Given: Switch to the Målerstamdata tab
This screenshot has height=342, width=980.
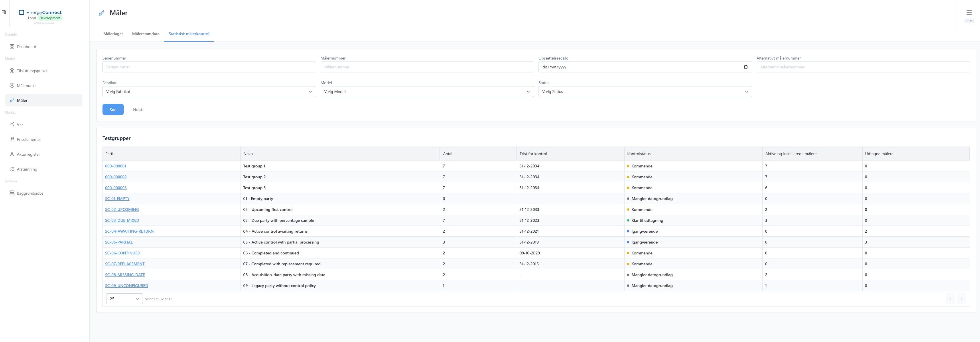Looking at the screenshot, I should (146, 34).
